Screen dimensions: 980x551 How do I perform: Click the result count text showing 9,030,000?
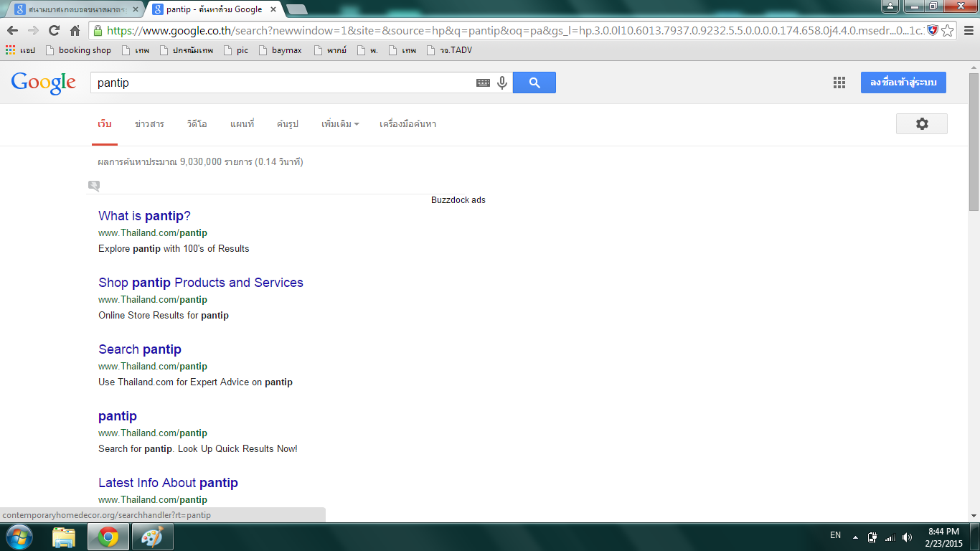click(201, 162)
